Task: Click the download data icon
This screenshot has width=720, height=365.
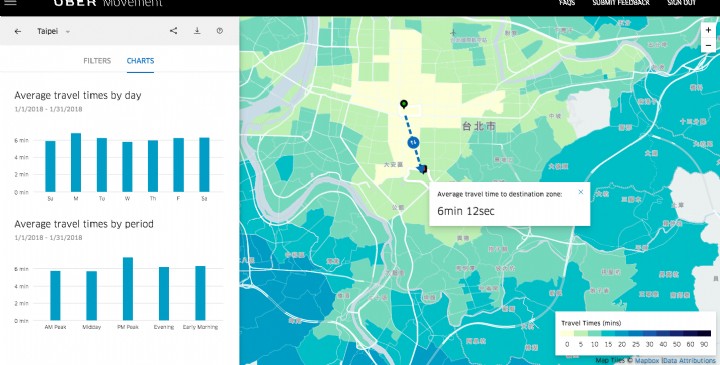Action: [x=197, y=31]
